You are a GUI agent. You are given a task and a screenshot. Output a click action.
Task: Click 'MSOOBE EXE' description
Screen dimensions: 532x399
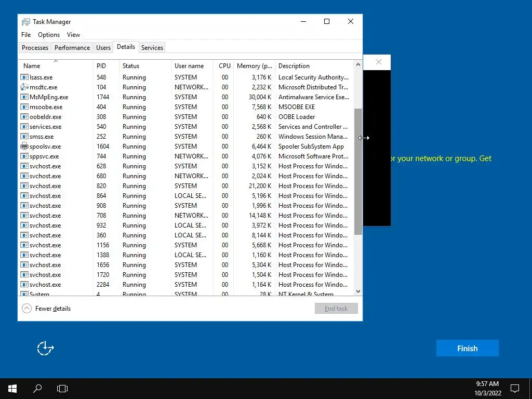[x=297, y=107]
